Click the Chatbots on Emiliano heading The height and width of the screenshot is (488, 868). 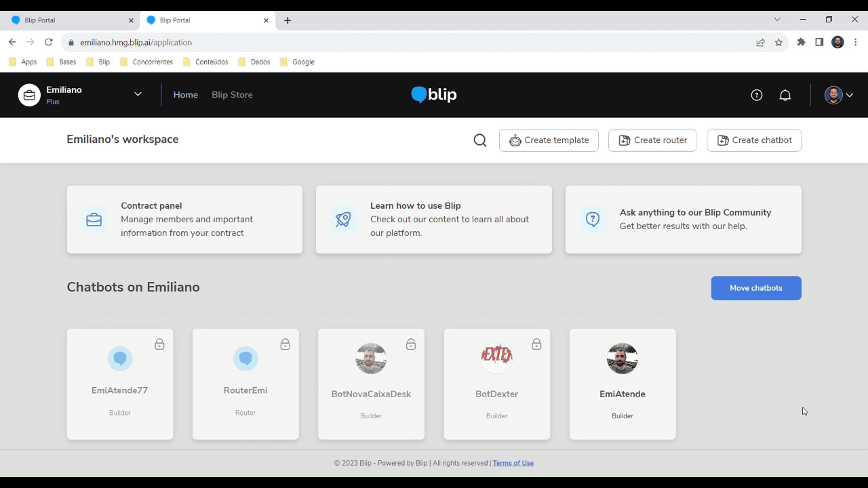point(134,287)
